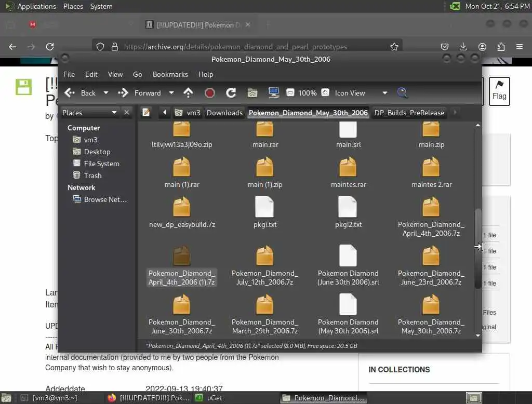Zoom out with the minus icon
This screenshot has width=532, height=404.
click(x=290, y=92)
